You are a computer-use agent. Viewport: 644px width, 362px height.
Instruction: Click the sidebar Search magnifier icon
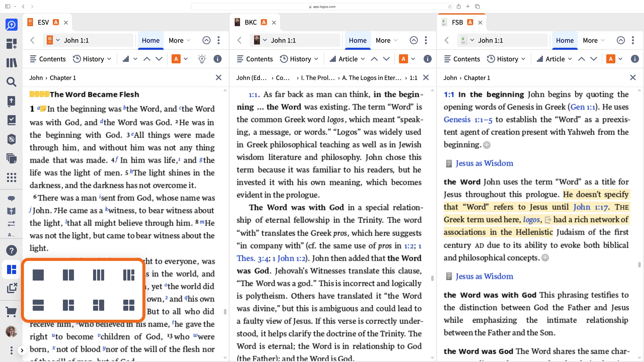[11, 82]
